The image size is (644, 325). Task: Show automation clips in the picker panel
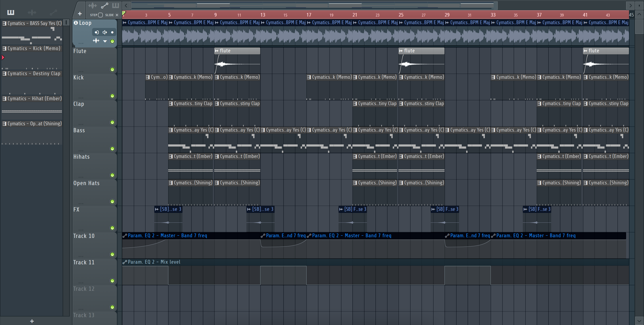click(x=53, y=12)
